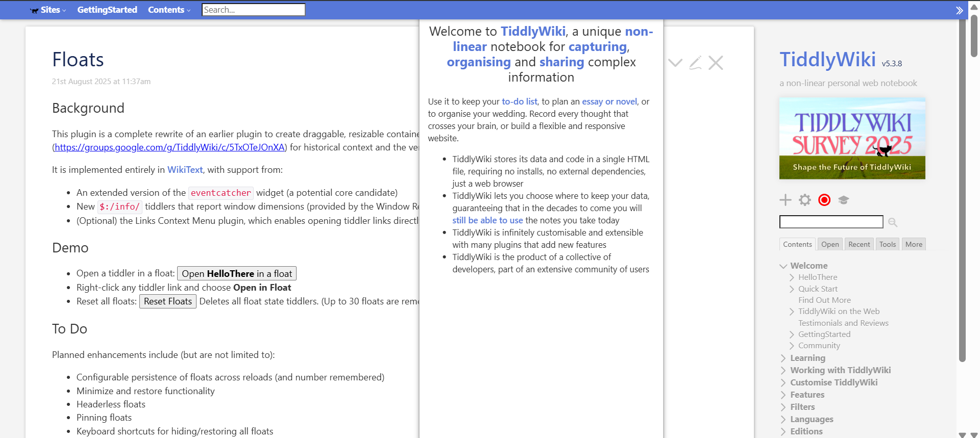Expand TiddlyWiki on the Web entry
980x438 pixels.
[792, 312]
